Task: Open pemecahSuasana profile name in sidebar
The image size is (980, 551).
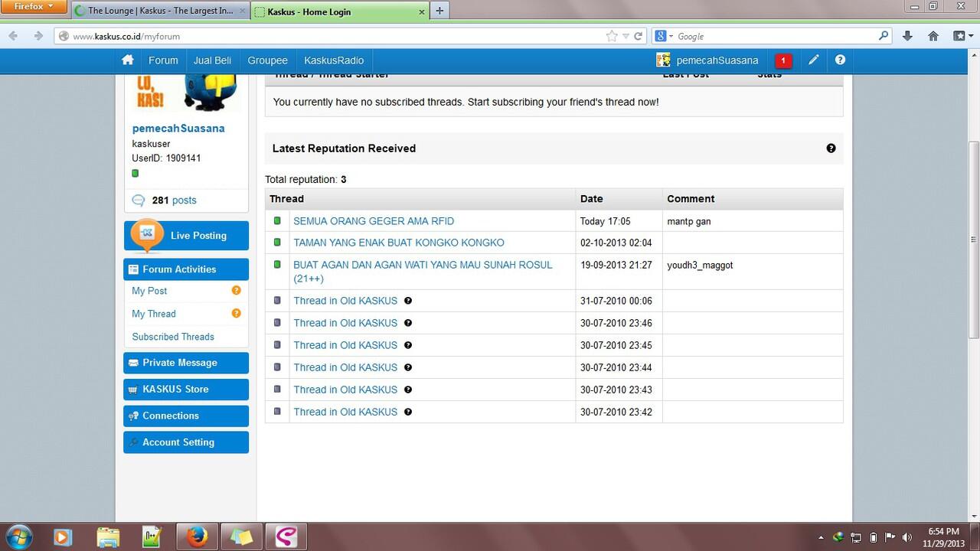Action: [178, 129]
